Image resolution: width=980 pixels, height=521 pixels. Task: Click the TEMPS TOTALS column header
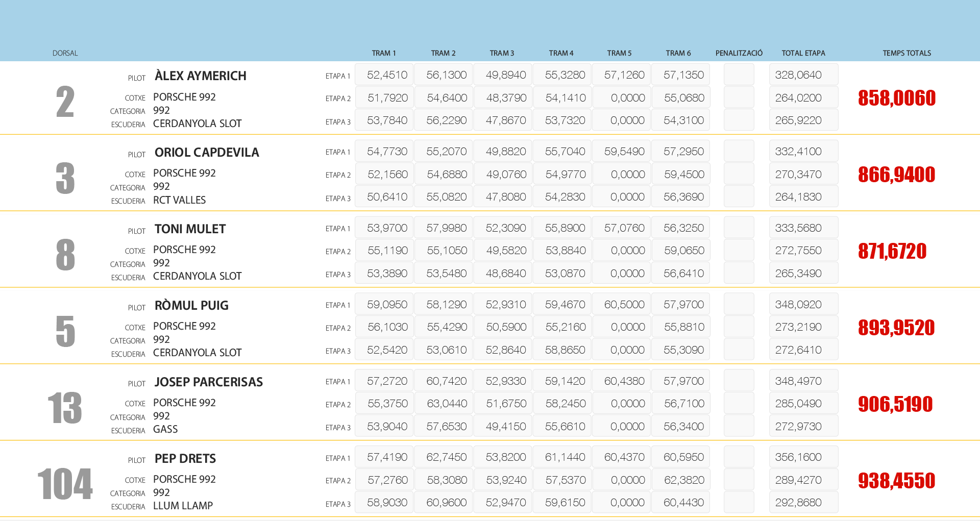pos(906,53)
